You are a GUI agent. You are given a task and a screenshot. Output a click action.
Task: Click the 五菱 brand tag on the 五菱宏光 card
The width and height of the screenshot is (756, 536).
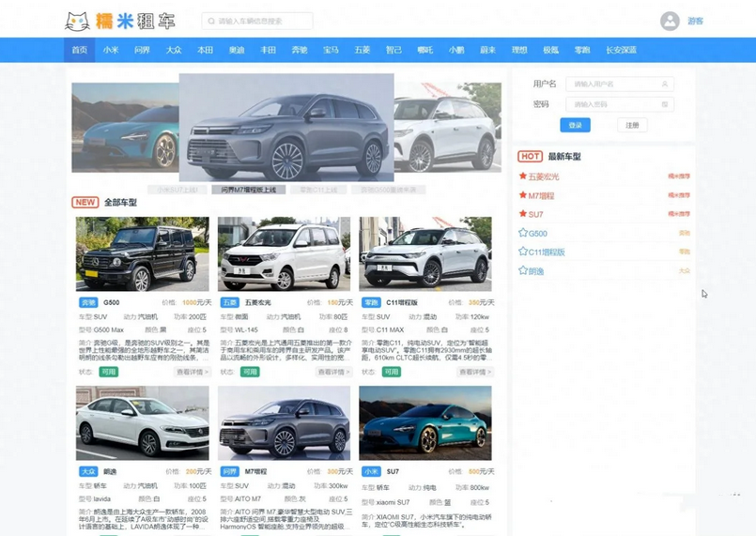[x=229, y=302]
